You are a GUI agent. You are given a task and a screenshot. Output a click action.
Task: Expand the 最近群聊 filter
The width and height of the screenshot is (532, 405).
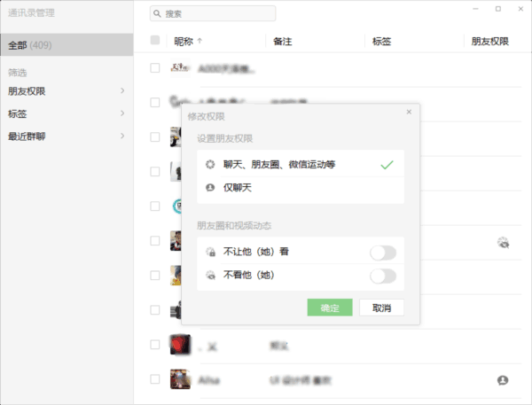122,136
